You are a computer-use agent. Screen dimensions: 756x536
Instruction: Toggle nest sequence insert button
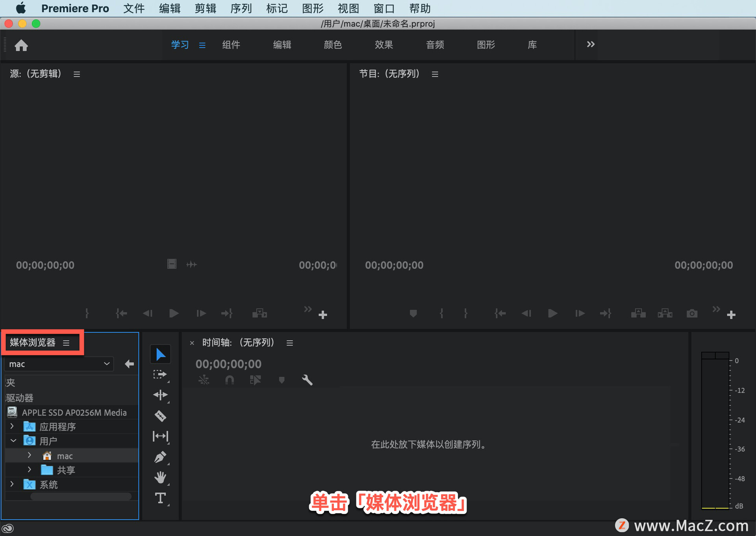pos(204,380)
